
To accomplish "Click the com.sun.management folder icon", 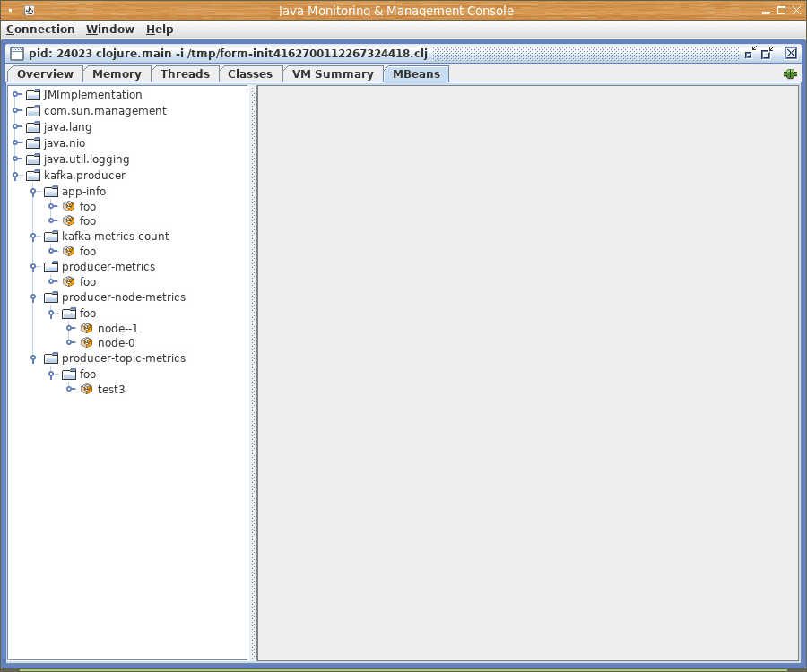I will pos(33,110).
